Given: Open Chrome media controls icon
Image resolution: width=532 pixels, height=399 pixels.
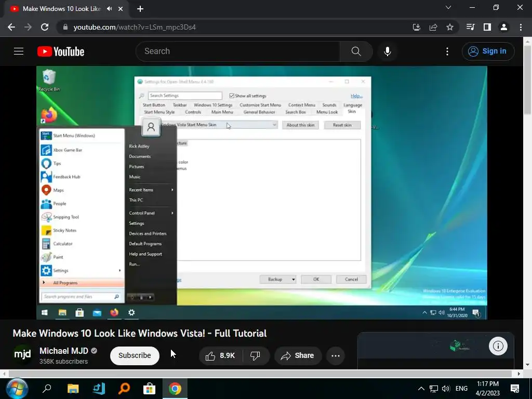Looking at the screenshot, I should pos(470,27).
